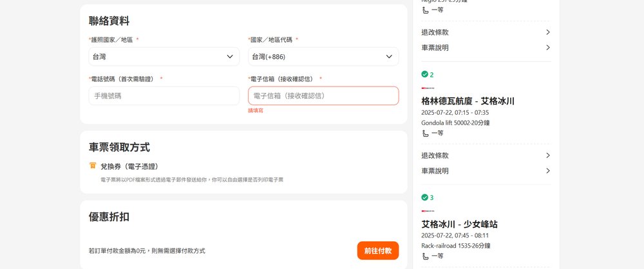Screen dimensions: 644x269
Task: Click the 聯絡資料 section heading
Action: tap(109, 21)
